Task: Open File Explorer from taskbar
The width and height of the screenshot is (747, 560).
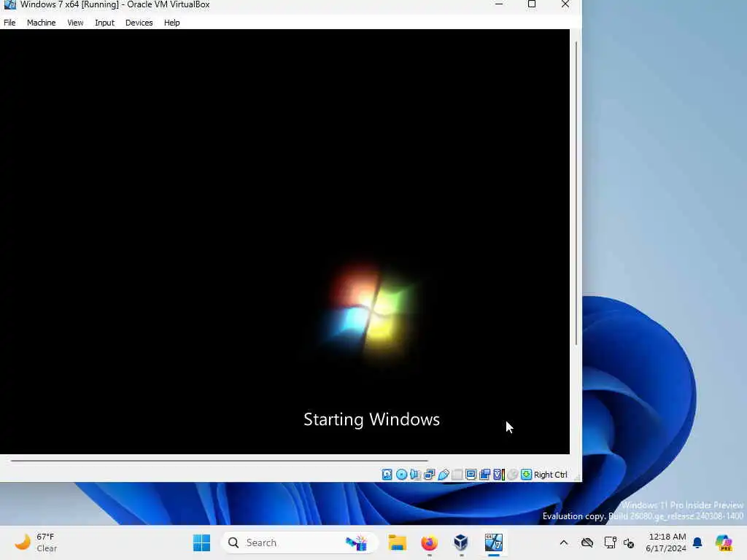Action: [397, 542]
